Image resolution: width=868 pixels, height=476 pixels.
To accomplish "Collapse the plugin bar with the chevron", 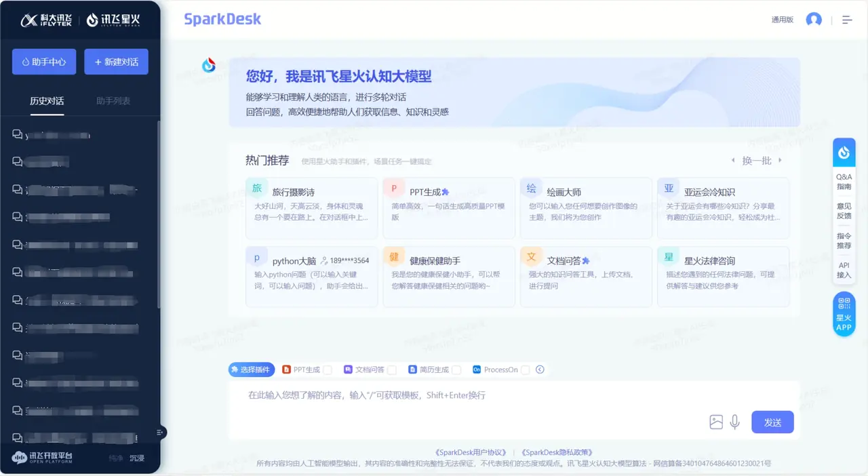I will [540, 369].
